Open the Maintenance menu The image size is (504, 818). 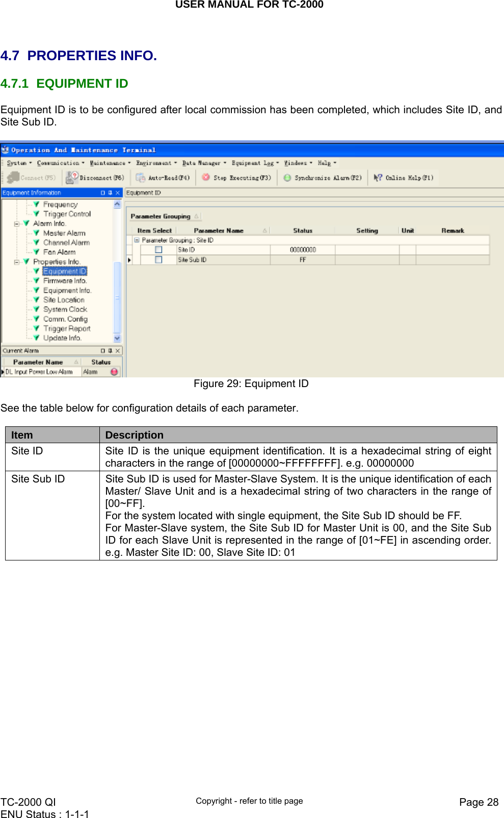pos(110,163)
